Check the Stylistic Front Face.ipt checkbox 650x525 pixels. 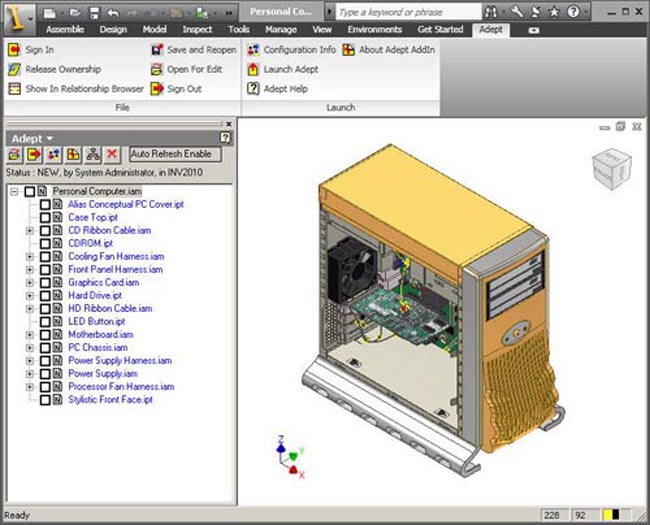tap(45, 400)
